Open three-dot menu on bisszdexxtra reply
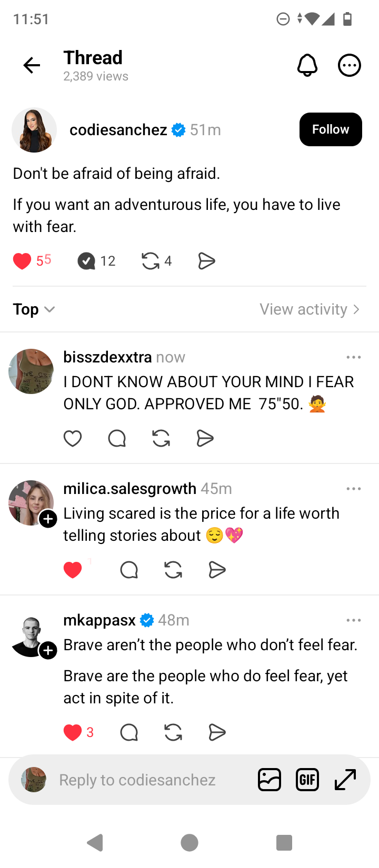The width and height of the screenshot is (379, 868). click(354, 357)
